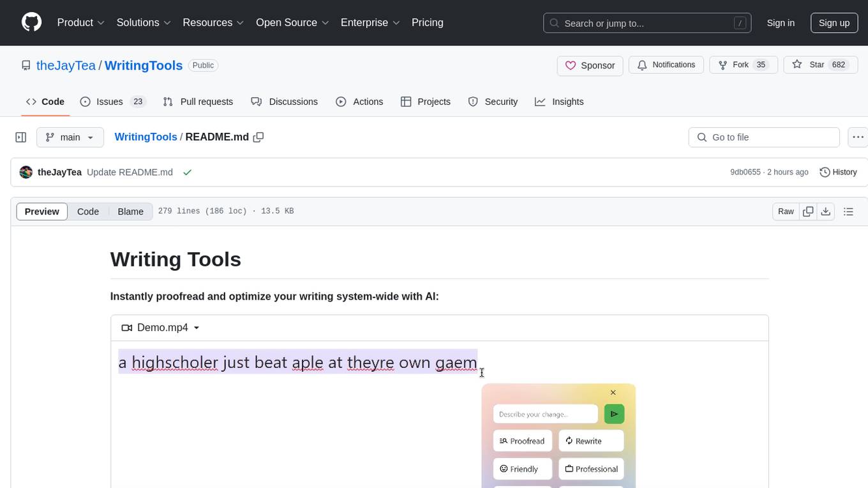Toggle the file tree side panel
This screenshot has width=868, height=488.
click(21, 137)
